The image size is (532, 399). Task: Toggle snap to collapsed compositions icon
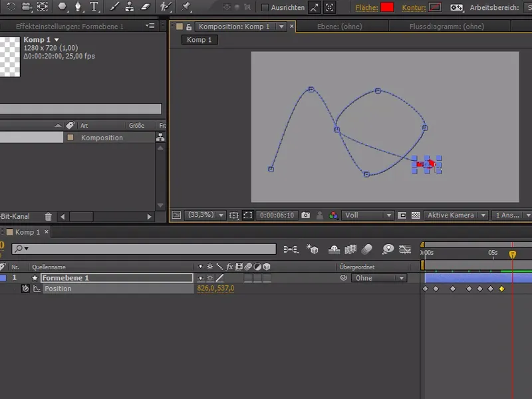pos(329,7)
